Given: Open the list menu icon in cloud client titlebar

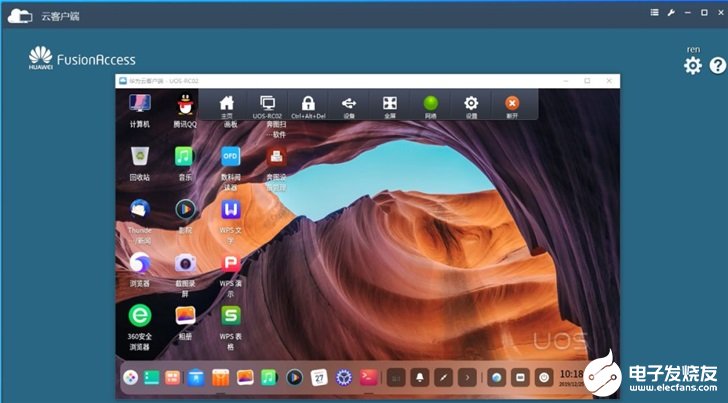Looking at the screenshot, I should point(654,13).
